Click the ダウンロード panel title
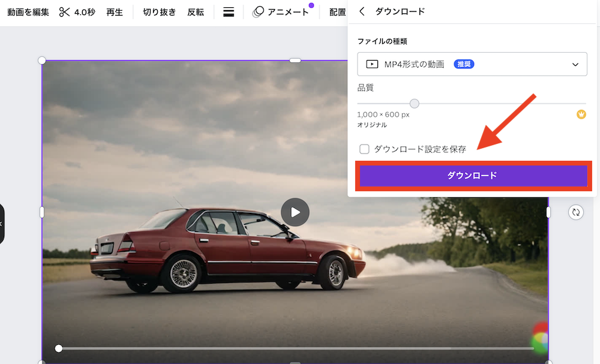The width and height of the screenshot is (600, 364). pyautogui.click(x=400, y=11)
